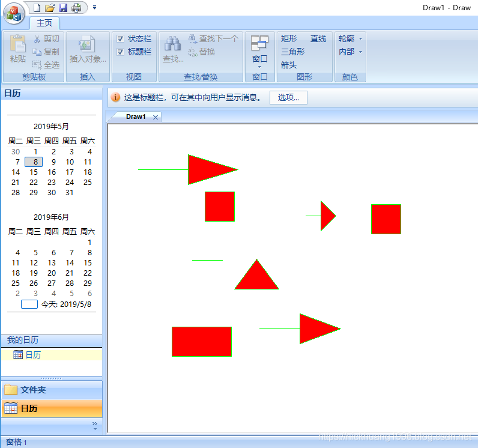Click the 2019年5月 month header
The width and height of the screenshot is (478, 448).
tap(51, 127)
